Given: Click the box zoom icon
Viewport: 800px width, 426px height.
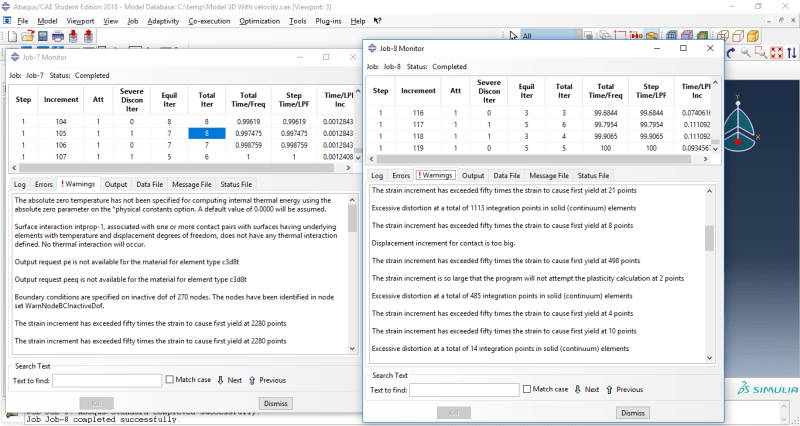Looking at the screenshot, I should tap(761, 52).
